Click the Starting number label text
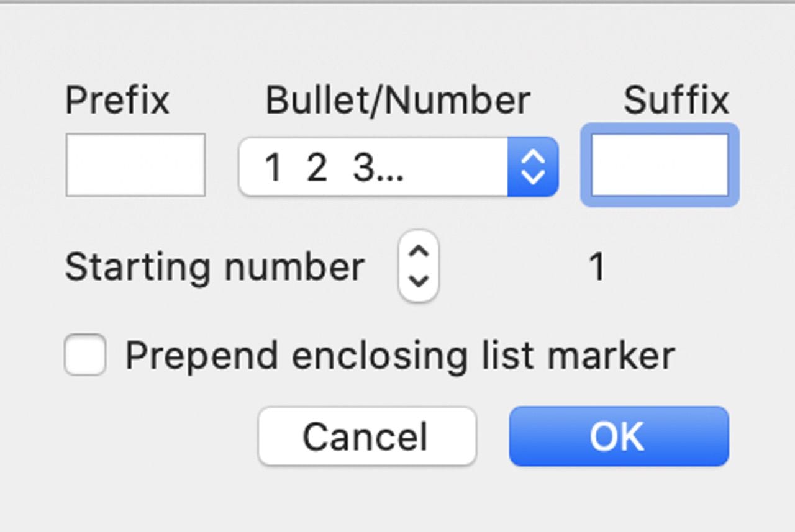Image resolution: width=795 pixels, height=532 pixels. click(214, 268)
